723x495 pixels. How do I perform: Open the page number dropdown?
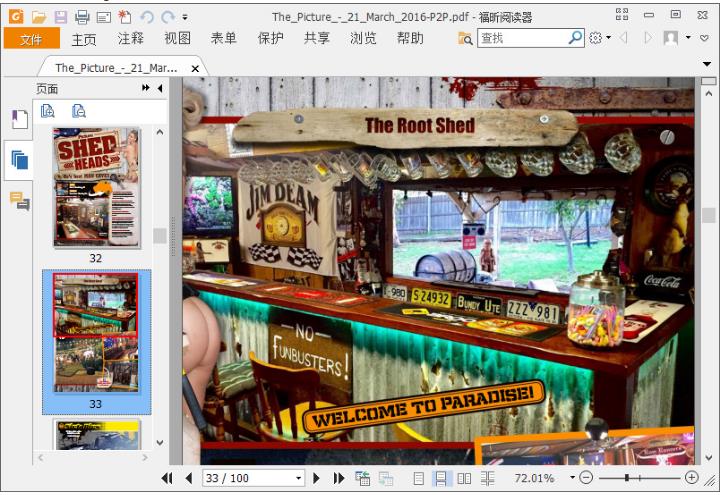point(298,479)
